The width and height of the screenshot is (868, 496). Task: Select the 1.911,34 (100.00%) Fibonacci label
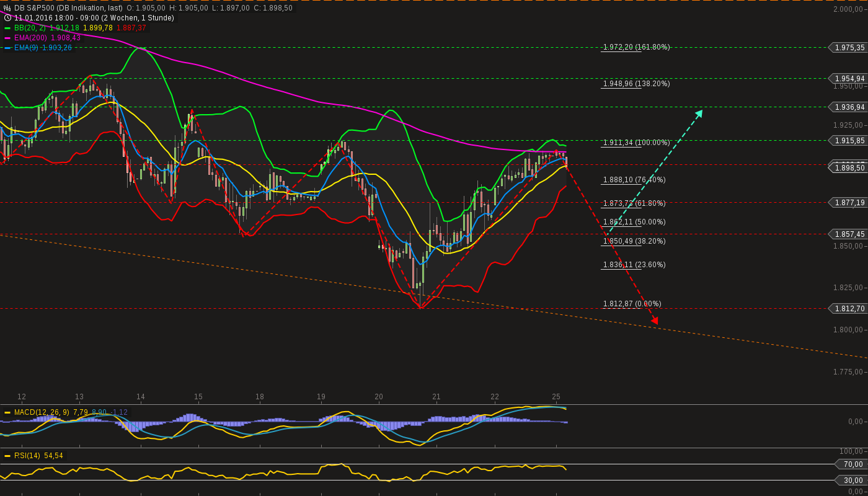[x=636, y=143]
